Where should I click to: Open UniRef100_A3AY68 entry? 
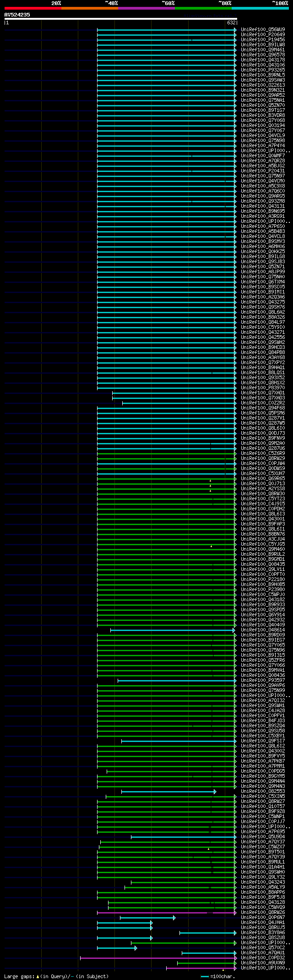coord(263,357)
